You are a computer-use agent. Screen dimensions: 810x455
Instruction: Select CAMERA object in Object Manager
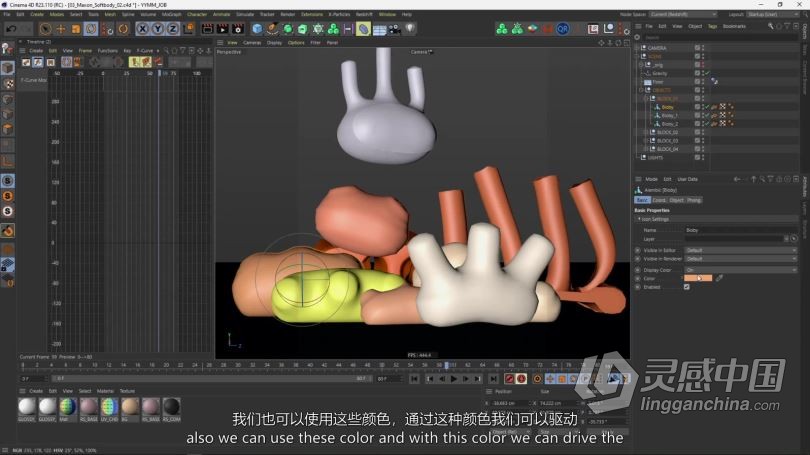coord(657,48)
